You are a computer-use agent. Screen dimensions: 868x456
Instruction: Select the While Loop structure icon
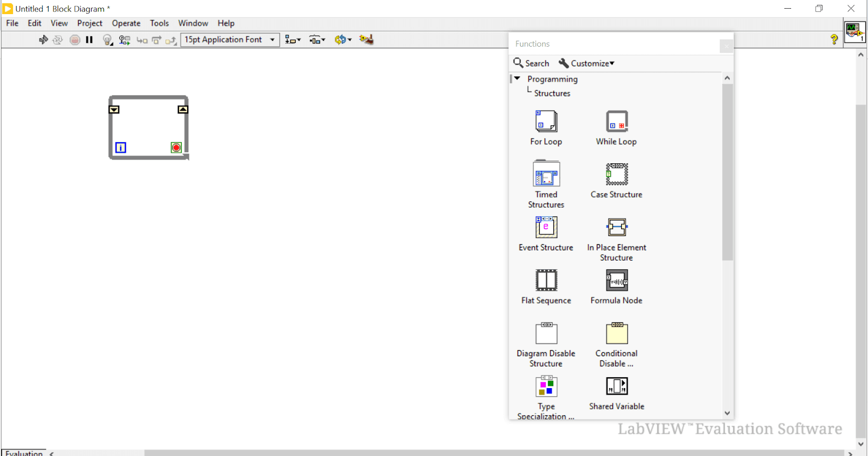click(616, 122)
